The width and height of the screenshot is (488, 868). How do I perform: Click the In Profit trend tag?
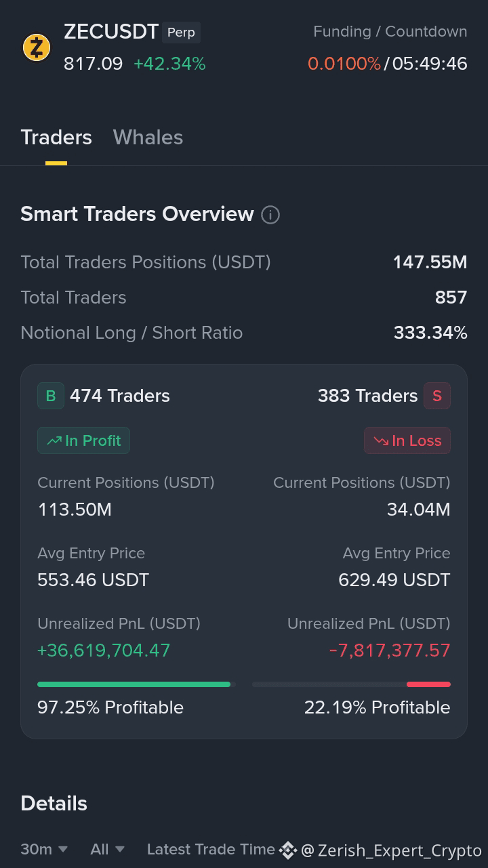point(83,440)
